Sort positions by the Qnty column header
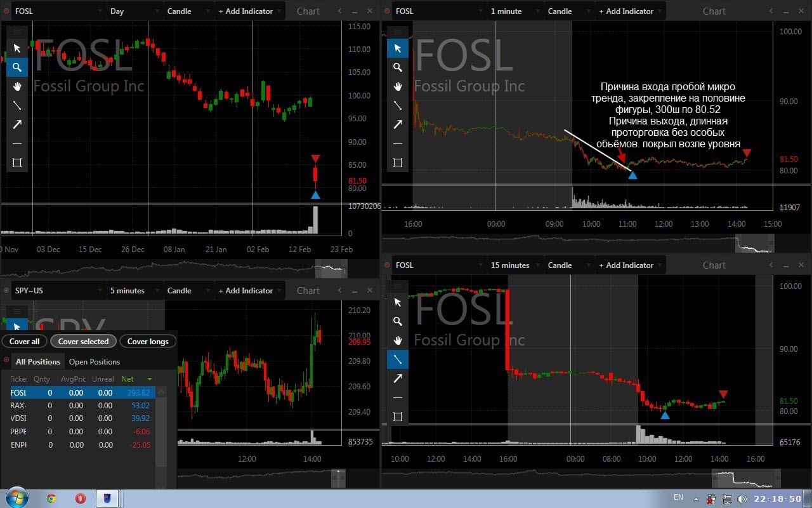Image resolution: width=812 pixels, height=508 pixels. click(42, 378)
